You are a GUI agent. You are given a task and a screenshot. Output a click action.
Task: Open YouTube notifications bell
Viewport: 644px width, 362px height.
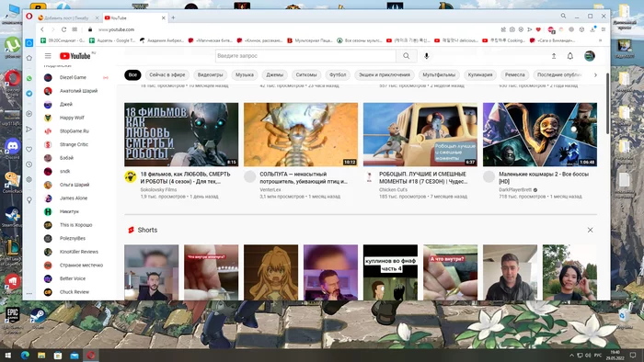point(570,56)
